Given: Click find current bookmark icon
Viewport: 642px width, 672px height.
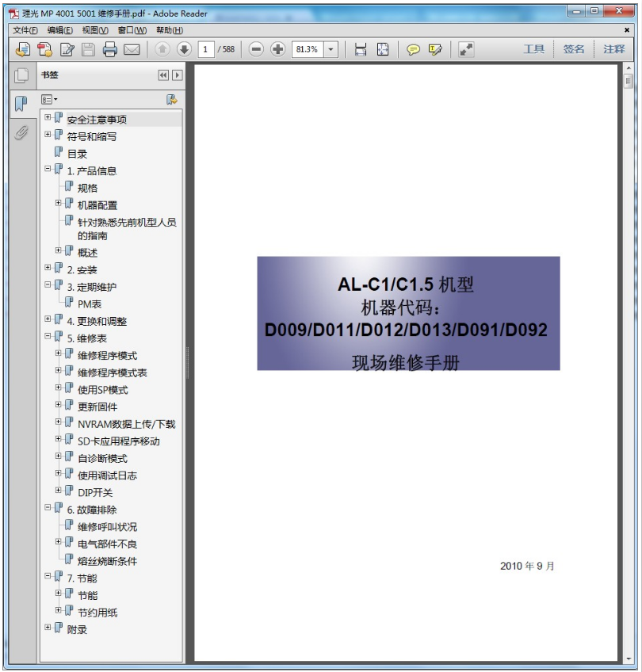Looking at the screenshot, I should (172, 100).
